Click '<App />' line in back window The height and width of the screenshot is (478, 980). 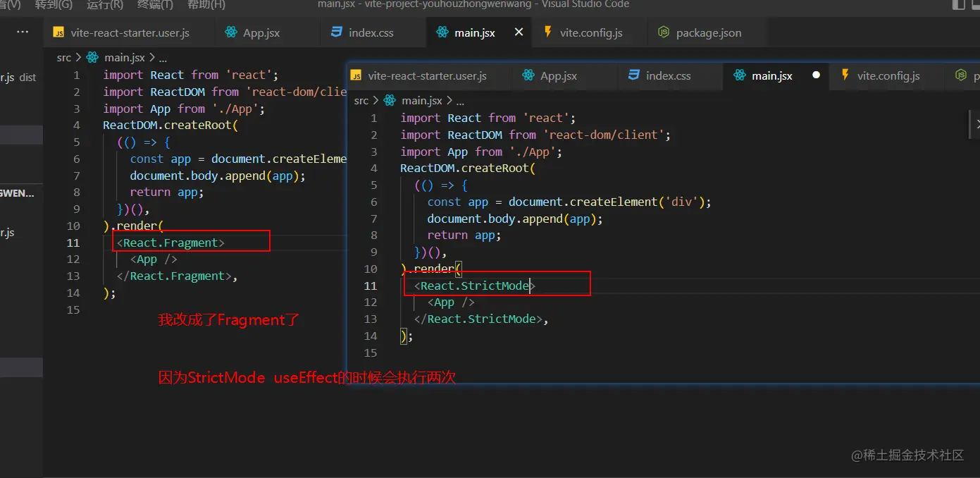coord(154,259)
